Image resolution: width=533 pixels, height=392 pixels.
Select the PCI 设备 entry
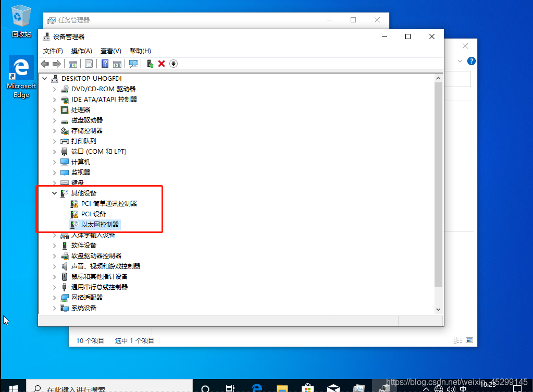pyautogui.click(x=93, y=214)
